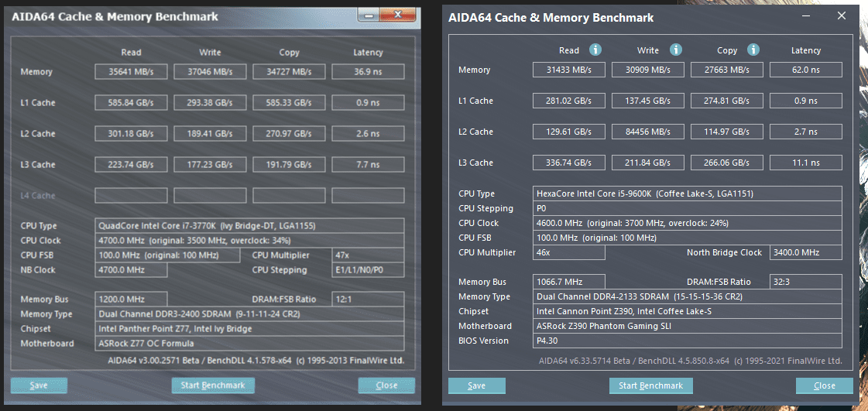This screenshot has height=411, width=868.
Task: Select the 336.74 GB/s L3 read value
Action: click(569, 163)
